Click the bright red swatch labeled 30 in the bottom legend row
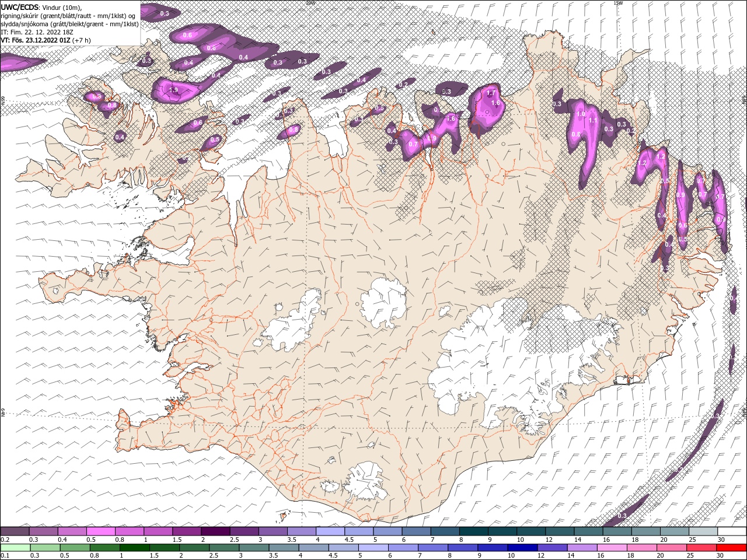The height and width of the screenshot is (560, 747). 732,548
